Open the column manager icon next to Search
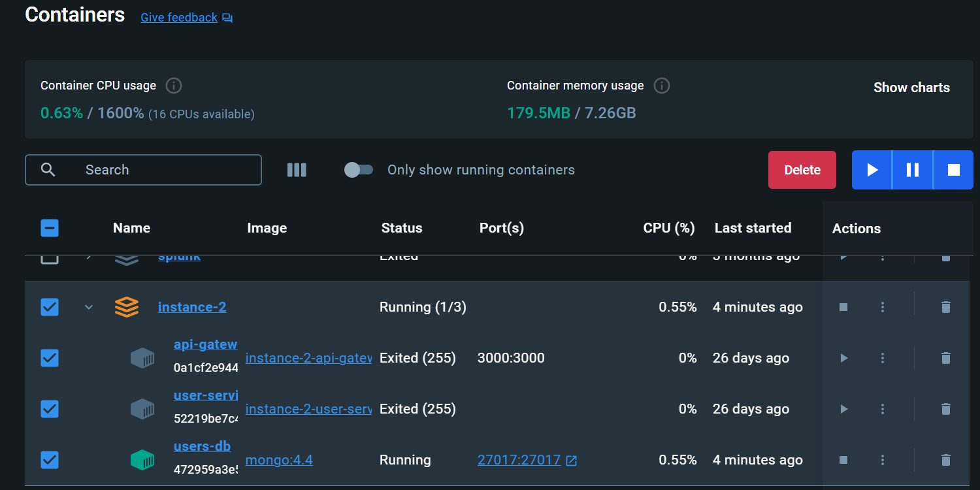This screenshot has height=490, width=980. 297,170
